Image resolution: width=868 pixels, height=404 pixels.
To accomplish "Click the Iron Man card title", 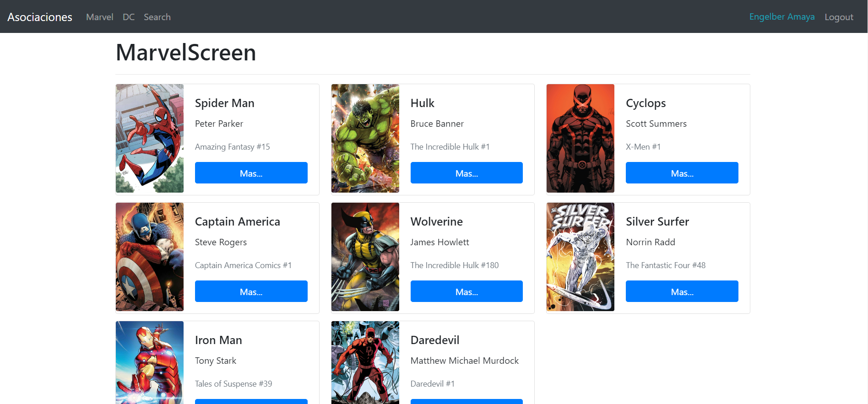I will 218,340.
